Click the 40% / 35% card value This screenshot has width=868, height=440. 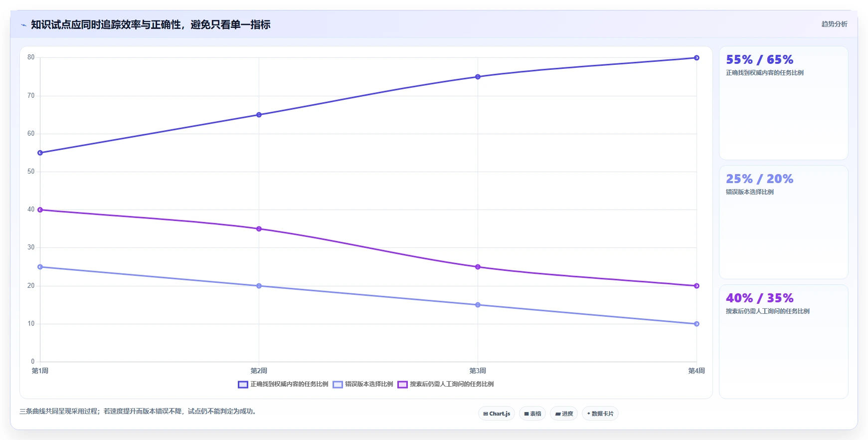coord(759,298)
